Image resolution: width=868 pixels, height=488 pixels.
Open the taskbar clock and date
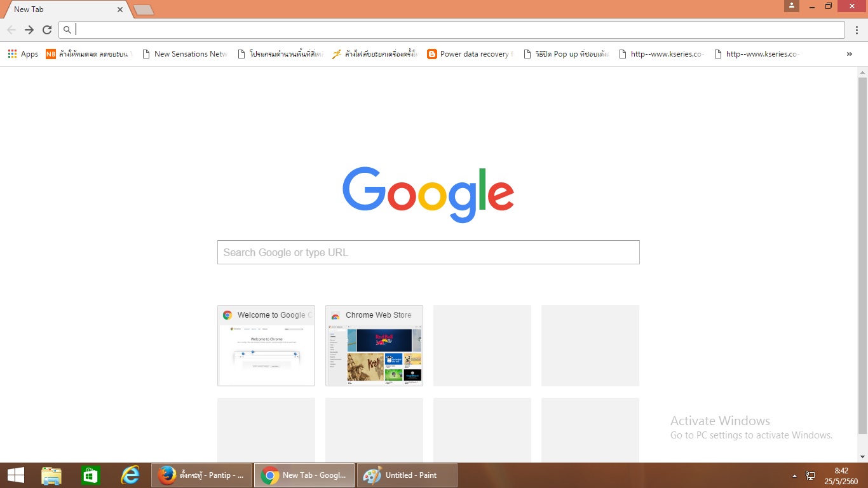[842, 475]
